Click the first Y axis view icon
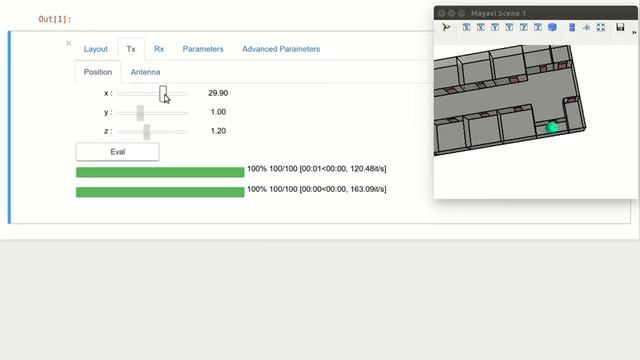This screenshot has width=640, height=360. click(495, 27)
